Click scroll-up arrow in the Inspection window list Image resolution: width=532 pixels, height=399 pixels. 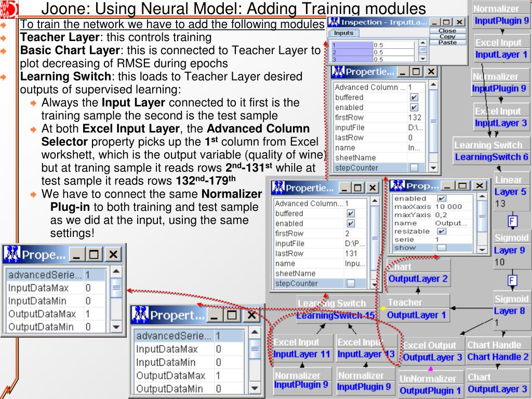tap(422, 43)
